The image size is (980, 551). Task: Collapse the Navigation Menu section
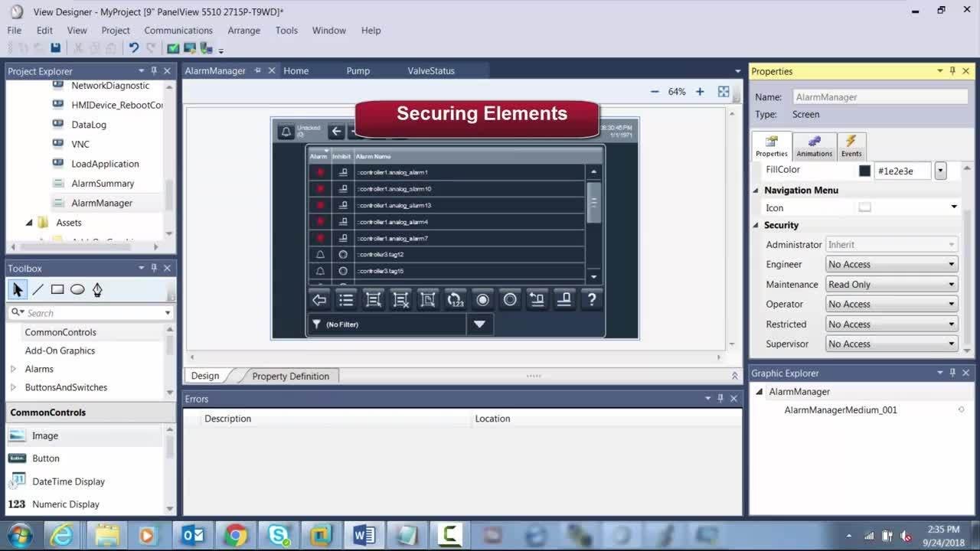point(756,190)
